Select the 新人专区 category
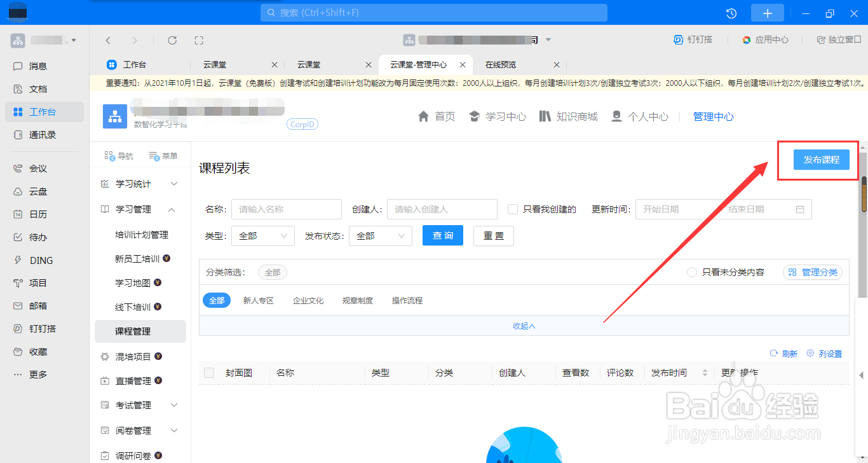 [258, 300]
